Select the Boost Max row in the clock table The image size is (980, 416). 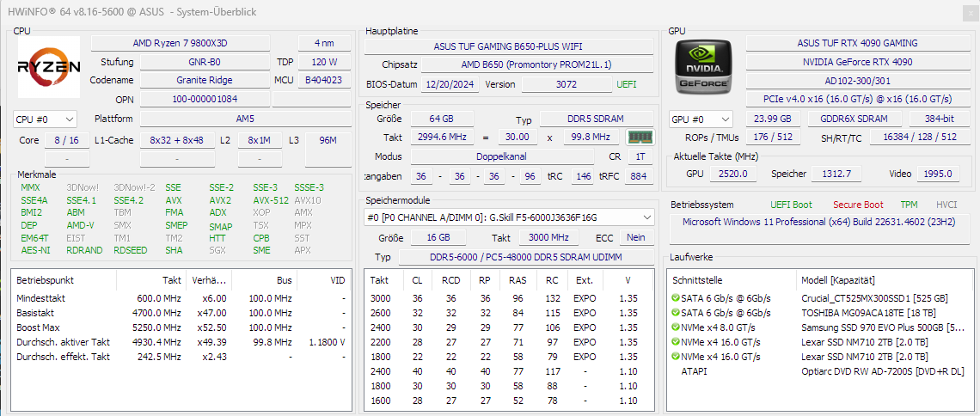(181, 327)
